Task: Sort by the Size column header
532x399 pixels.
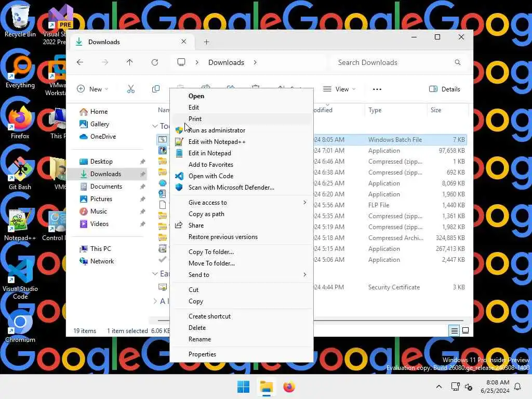Action: pyautogui.click(x=447, y=110)
